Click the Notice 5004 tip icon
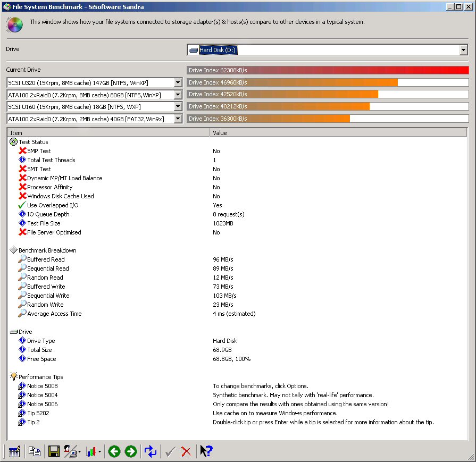The width and height of the screenshot is (476, 462). (x=22, y=395)
